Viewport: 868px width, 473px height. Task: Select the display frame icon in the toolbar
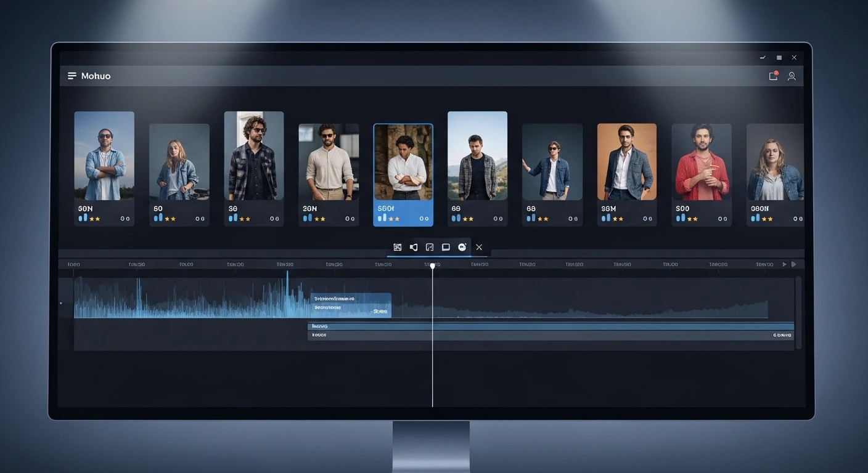pos(446,246)
